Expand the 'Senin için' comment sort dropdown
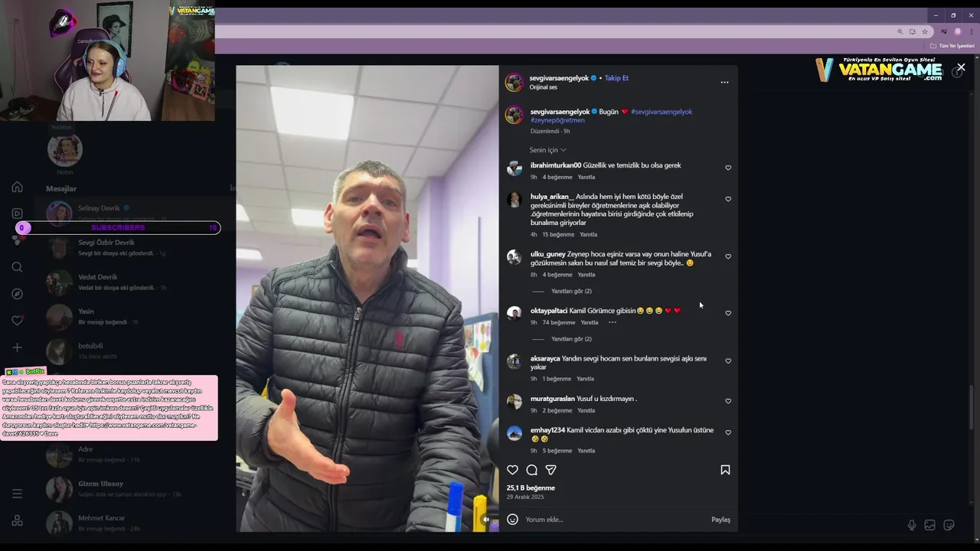 (x=547, y=150)
